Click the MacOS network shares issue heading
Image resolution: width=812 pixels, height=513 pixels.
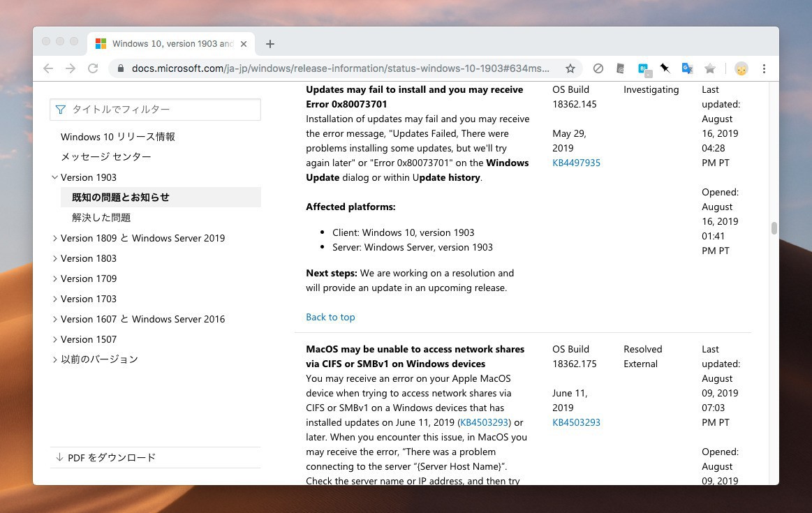point(415,356)
